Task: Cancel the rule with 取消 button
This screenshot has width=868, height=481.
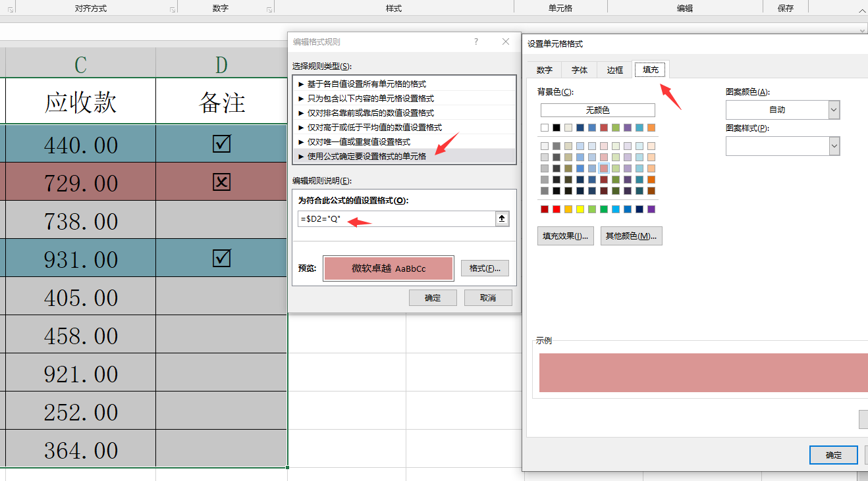Action: 488,297
